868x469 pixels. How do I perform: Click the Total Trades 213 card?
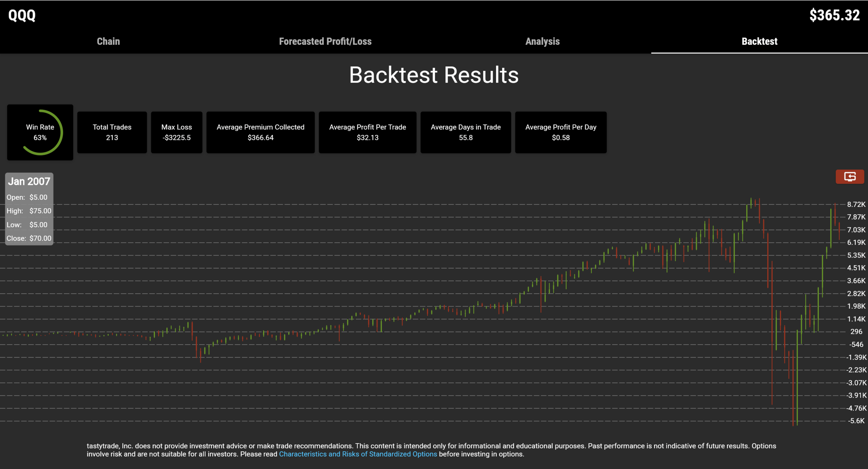pos(112,132)
